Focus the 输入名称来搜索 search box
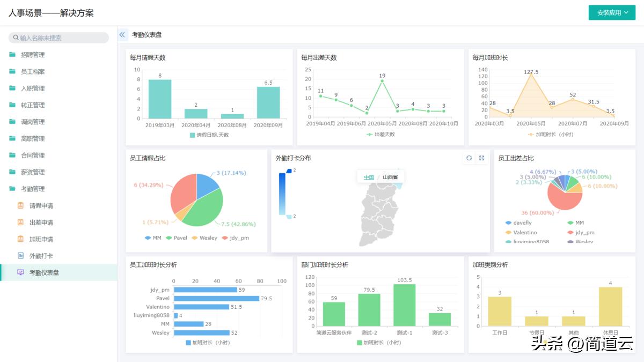Image resolution: width=644 pixels, height=362 pixels. (59, 38)
